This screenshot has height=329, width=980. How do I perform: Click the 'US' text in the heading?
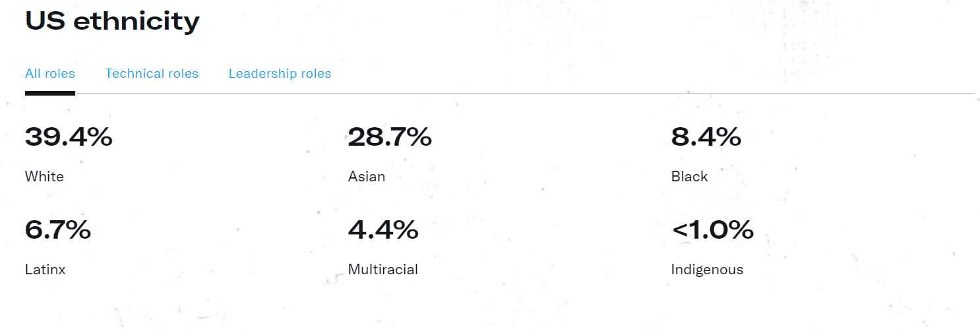44,22
